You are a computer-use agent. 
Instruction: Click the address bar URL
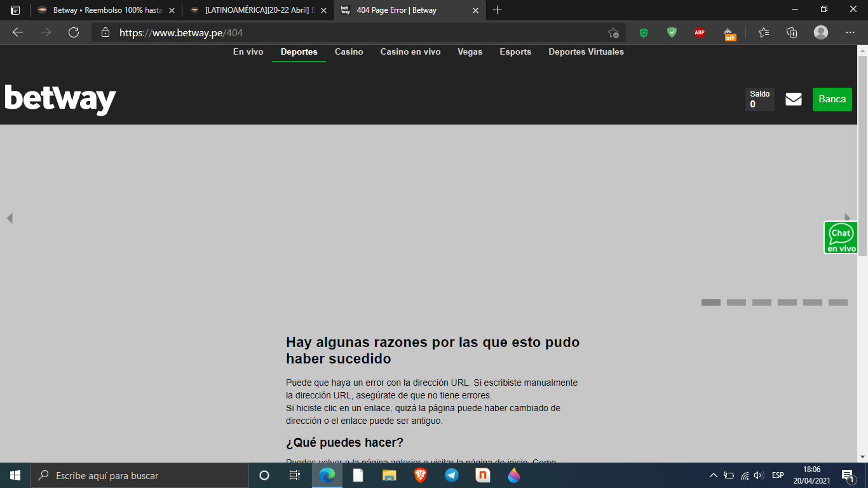[x=181, y=32]
